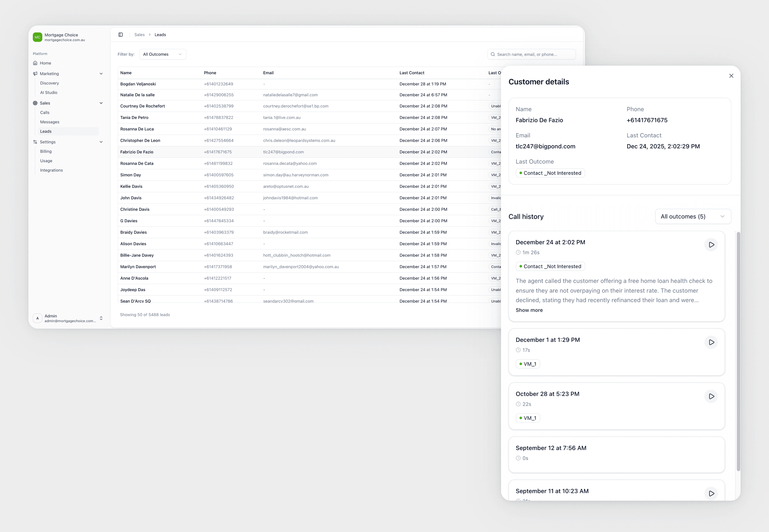Screen dimensions: 769x532
Task: Navigate to Sales via the breadcrumb
Action: point(139,34)
